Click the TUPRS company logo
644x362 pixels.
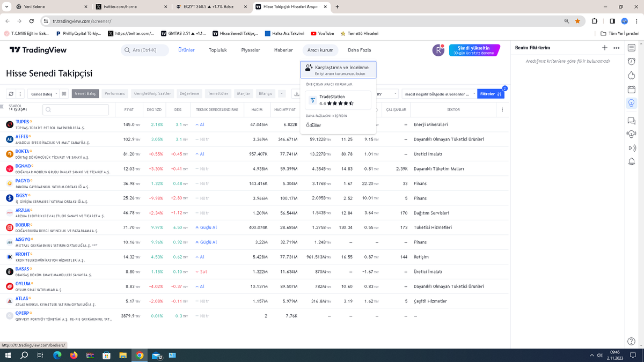[10, 124]
